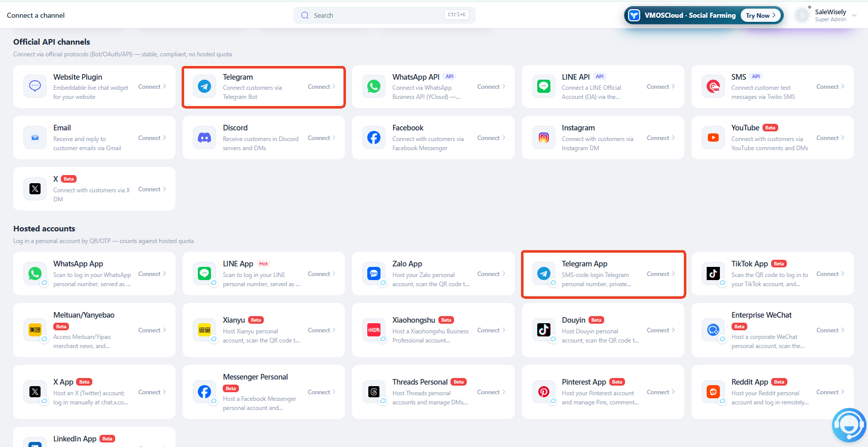Click the Xianyu yellow icon

point(204,330)
